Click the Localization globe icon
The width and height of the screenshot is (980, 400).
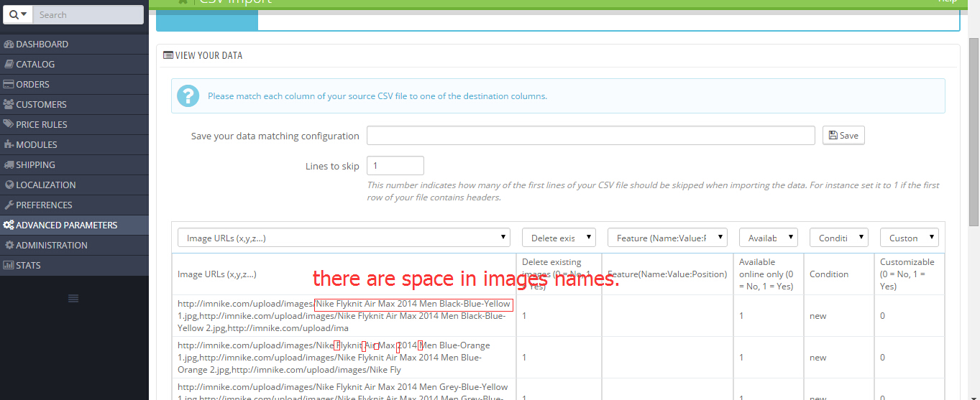(x=9, y=185)
